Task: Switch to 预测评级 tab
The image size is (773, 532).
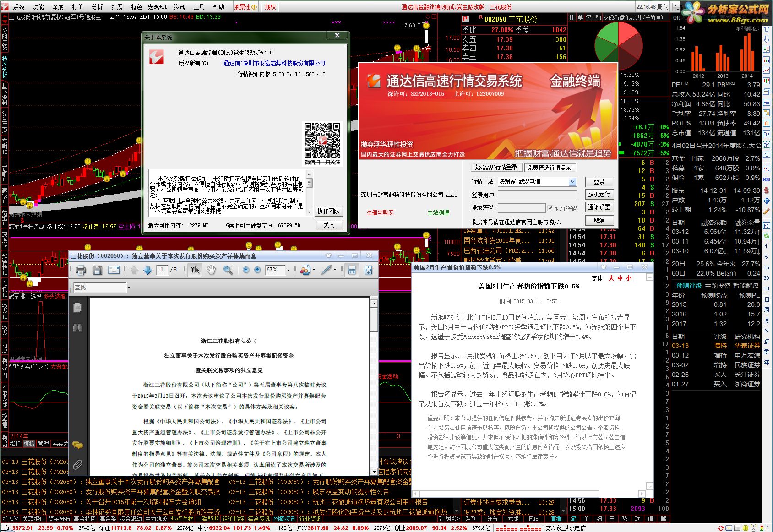Action: pyautogui.click(x=689, y=286)
